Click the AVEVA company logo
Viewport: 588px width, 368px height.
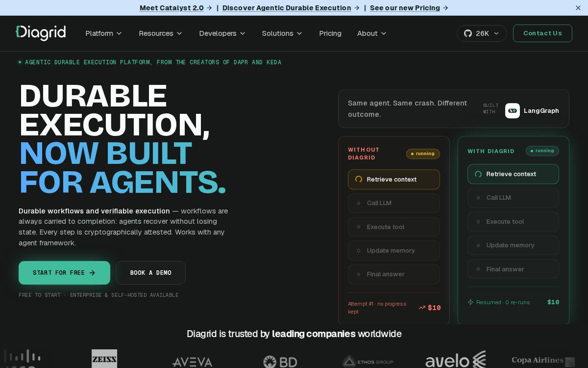[x=192, y=362]
